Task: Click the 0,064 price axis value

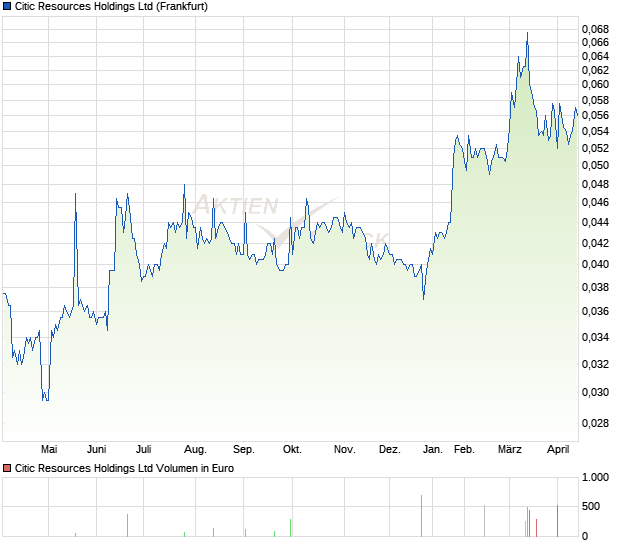Action: coord(595,57)
